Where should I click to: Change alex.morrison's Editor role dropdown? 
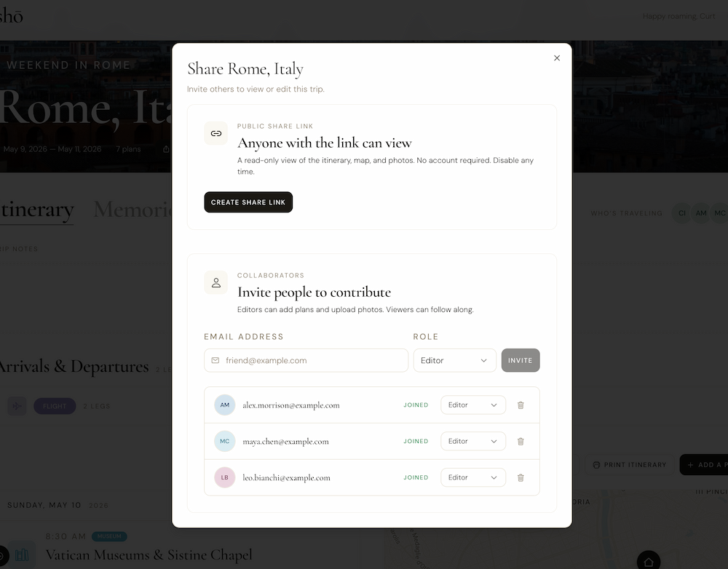point(472,405)
